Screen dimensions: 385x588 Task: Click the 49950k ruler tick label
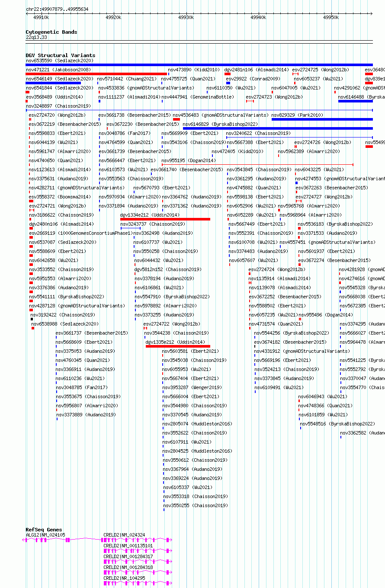point(331,17)
